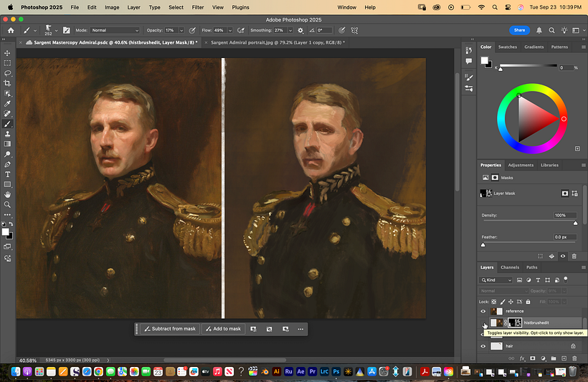Open the blend Mode Normal dropdown in options bar
Image resolution: width=588 pixels, height=382 pixels.
(115, 30)
